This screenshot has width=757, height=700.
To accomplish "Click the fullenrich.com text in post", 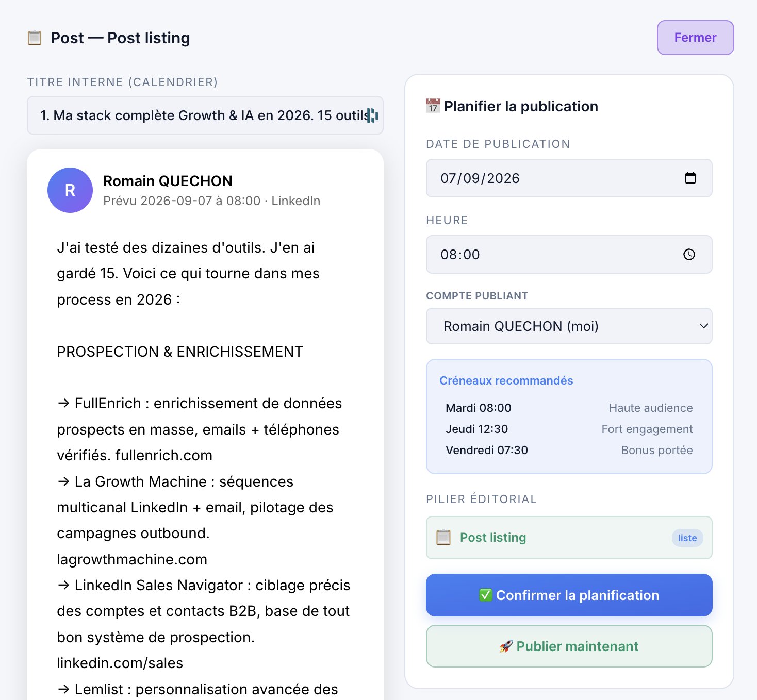I will [x=163, y=455].
